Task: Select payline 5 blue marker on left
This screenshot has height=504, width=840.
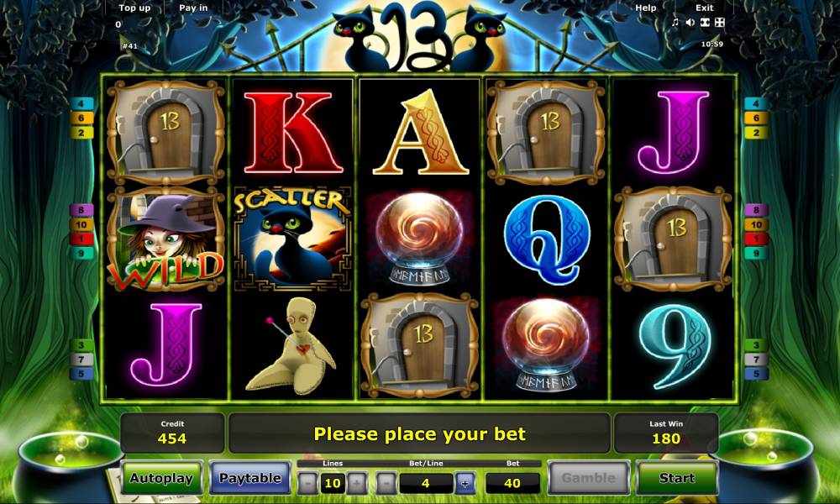Action: click(81, 373)
